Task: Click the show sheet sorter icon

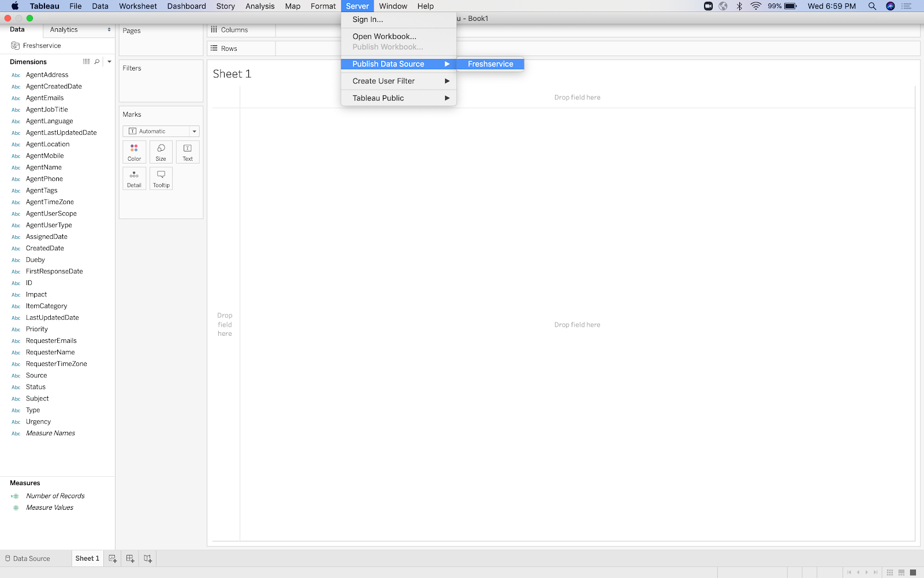Action: click(890, 572)
